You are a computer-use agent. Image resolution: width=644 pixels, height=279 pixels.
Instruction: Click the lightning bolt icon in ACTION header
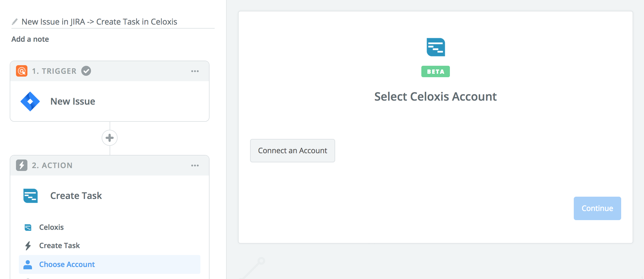22,165
